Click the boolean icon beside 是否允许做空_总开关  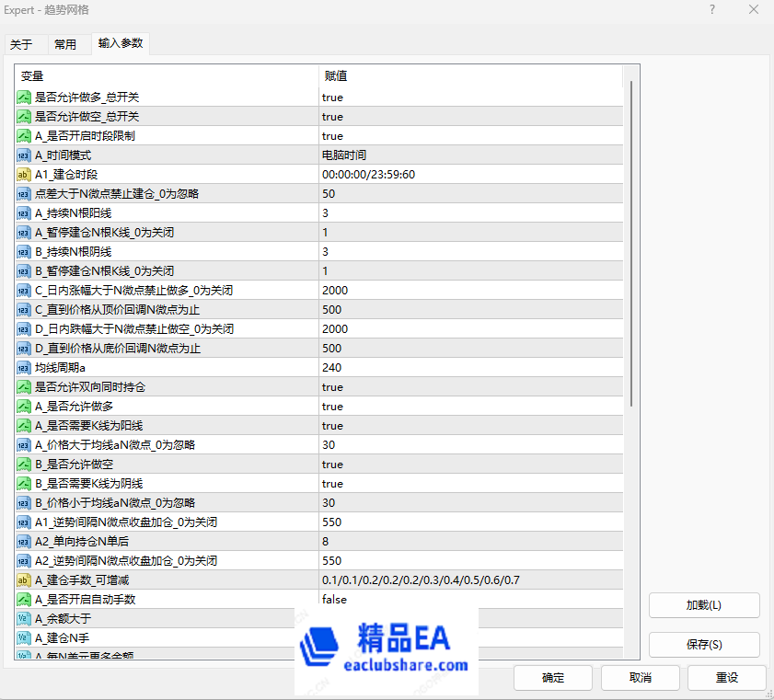click(x=24, y=117)
